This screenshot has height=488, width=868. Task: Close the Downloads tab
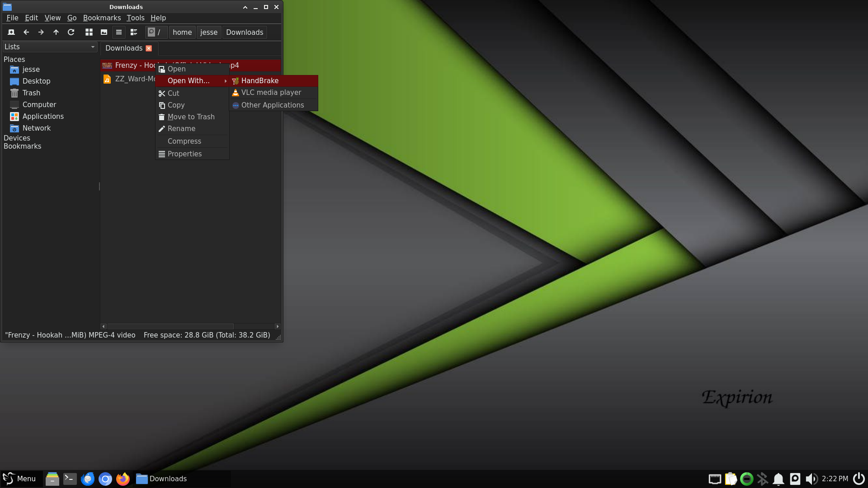tap(149, 48)
